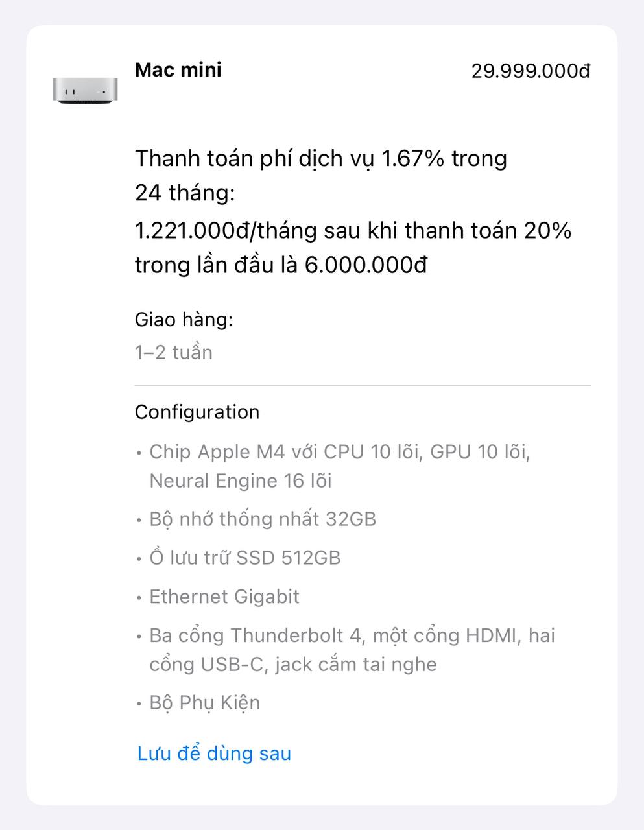The height and width of the screenshot is (830, 644).
Task: Click the 1–2 tuần delivery estimate
Action: pos(173,352)
